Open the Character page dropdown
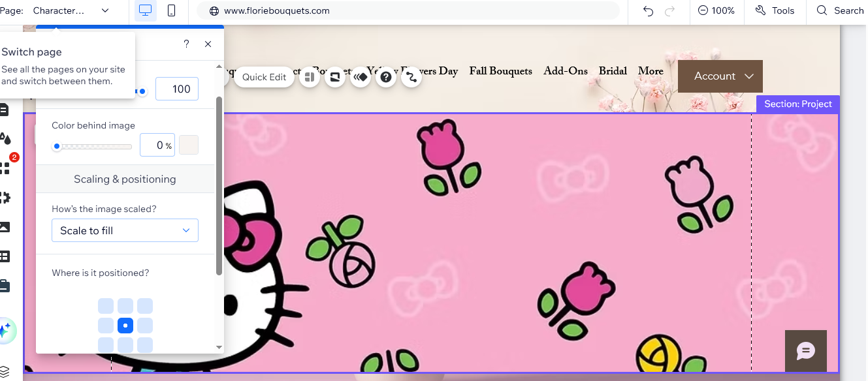Viewport: 868px width, 381px height. 71,10
